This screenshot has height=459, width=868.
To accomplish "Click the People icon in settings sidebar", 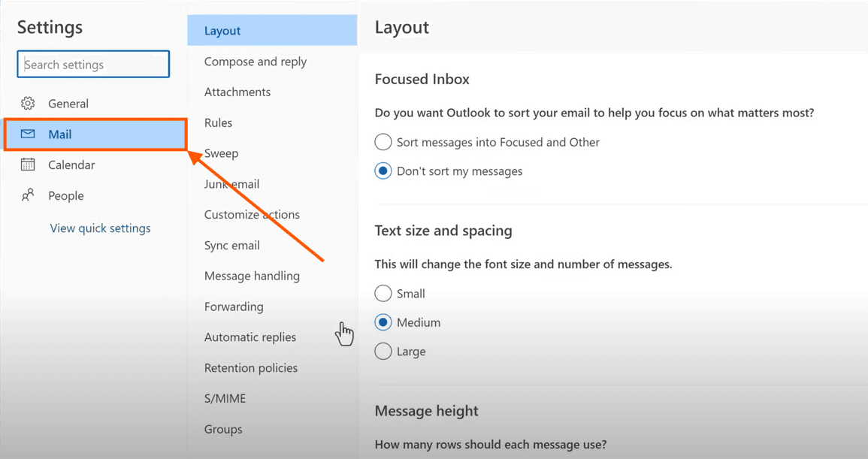I will [28, 195].
